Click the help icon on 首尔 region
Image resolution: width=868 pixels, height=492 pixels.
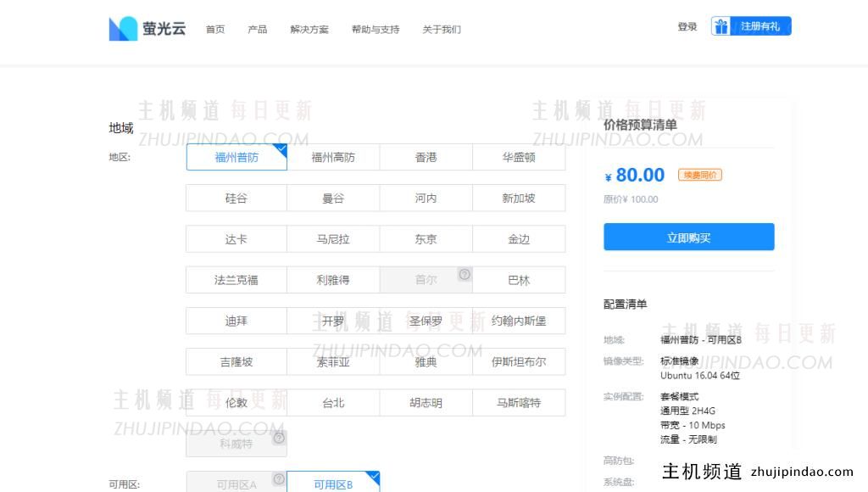pos(465,274)
